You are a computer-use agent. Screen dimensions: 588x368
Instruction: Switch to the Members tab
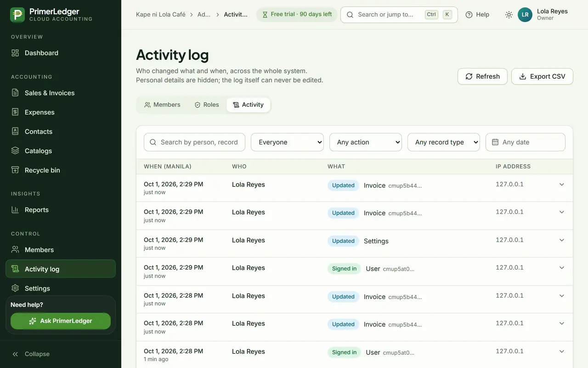pyautogui.click(x=162, y=105)
